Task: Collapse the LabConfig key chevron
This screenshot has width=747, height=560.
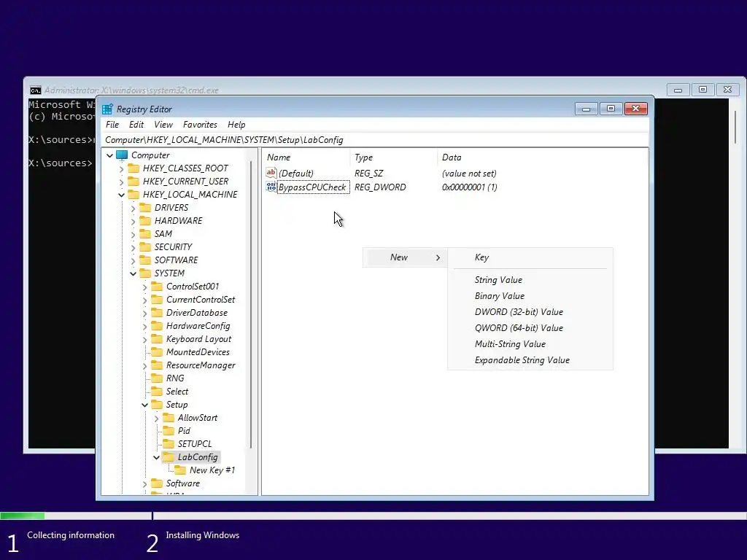Action: [156, 458]
